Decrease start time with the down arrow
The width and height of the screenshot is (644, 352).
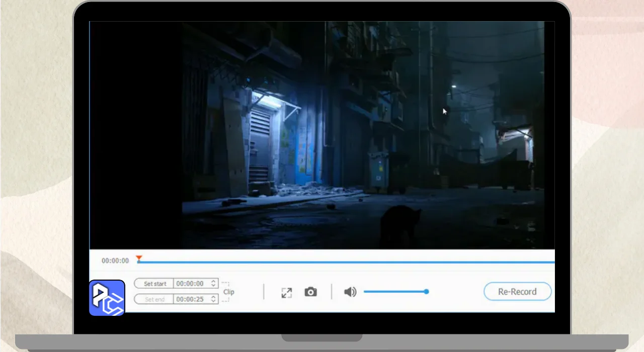pos(213,286)
